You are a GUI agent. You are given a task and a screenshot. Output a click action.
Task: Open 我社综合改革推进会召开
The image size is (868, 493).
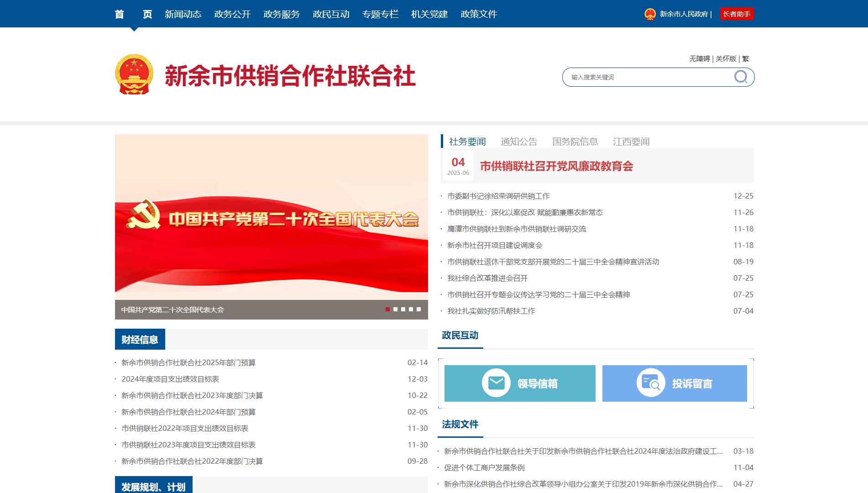pyautogui.click(x=487, y=278)
